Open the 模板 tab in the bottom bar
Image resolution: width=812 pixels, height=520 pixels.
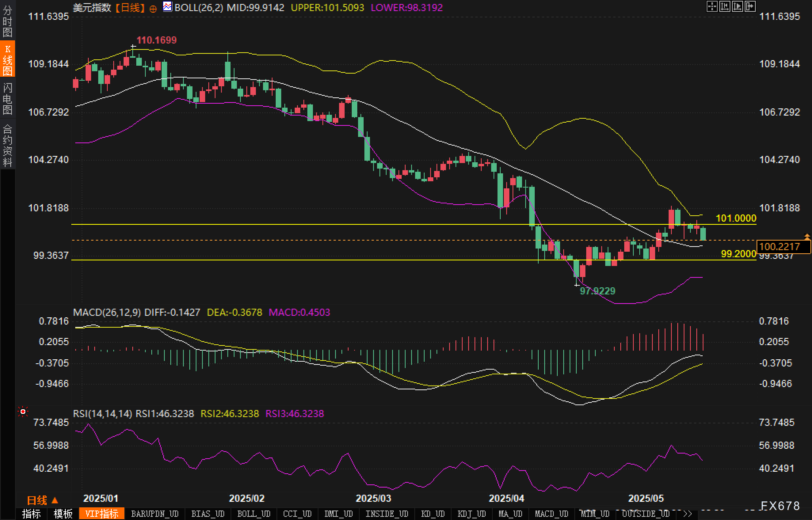click(63, 514)
